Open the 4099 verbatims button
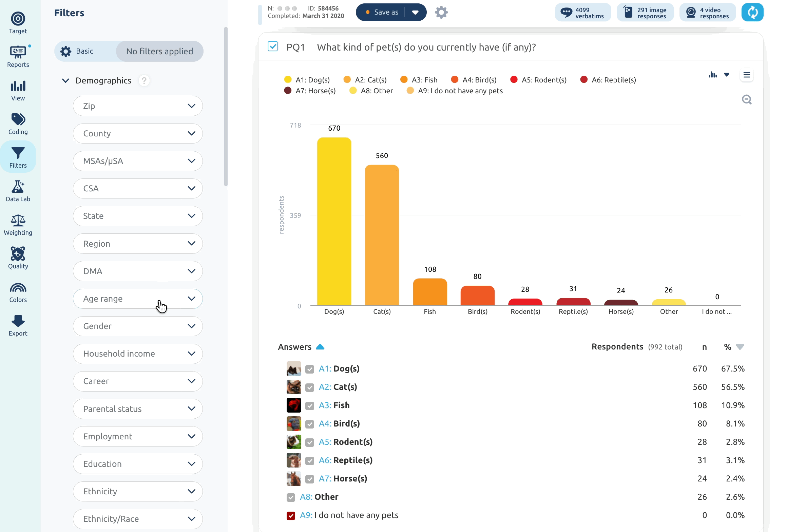787x532 pixels. (x=583, y=13)
